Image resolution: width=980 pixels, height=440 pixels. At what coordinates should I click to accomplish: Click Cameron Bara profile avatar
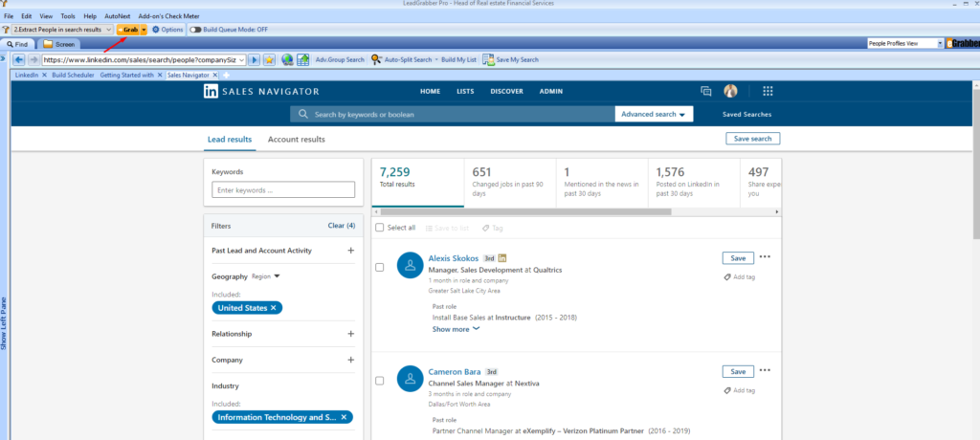click(410, 378)
